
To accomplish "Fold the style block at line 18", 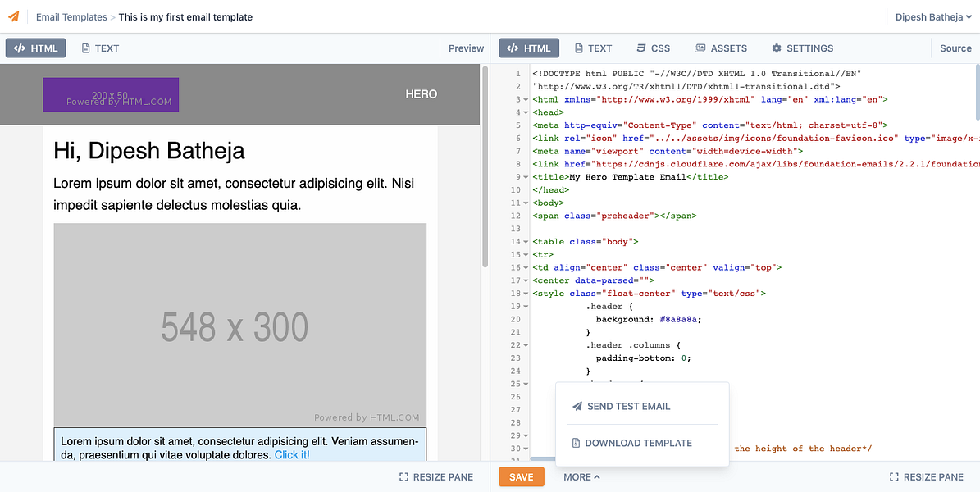I will pyautogui.click(x=526, y=294).
